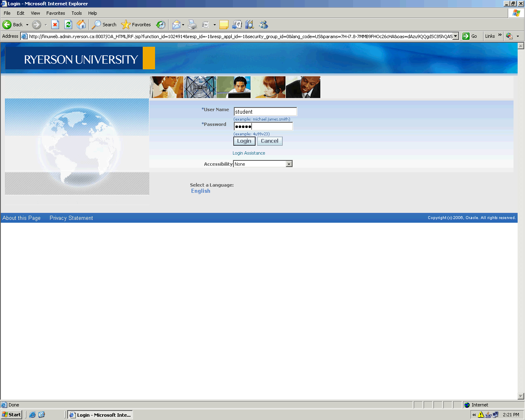Expand the Address bar URL dropdown
Screen dimensions: 525x420
(455, 36)
